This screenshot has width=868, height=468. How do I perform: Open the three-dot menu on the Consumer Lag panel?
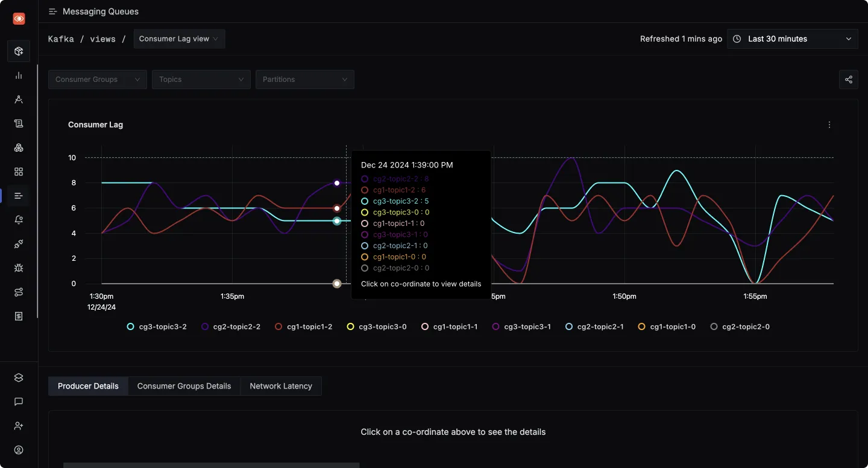click(829, 125)
